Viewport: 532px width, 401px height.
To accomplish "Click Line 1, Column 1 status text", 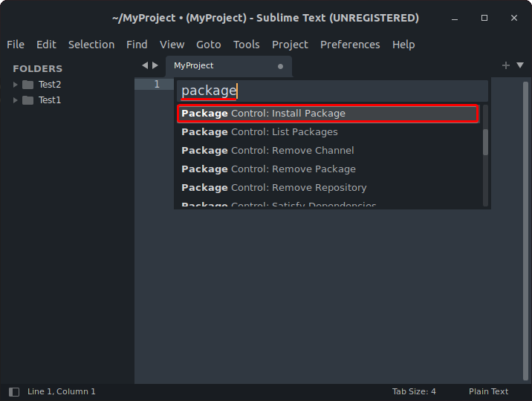I will coord(62,391).
